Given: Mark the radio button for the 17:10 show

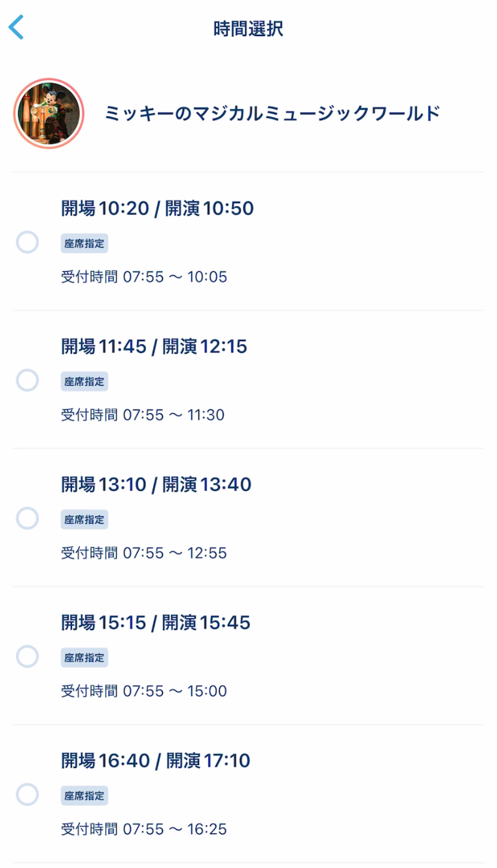Looking at the screenshot, I should pyautogui.click(x=27, y=794).
